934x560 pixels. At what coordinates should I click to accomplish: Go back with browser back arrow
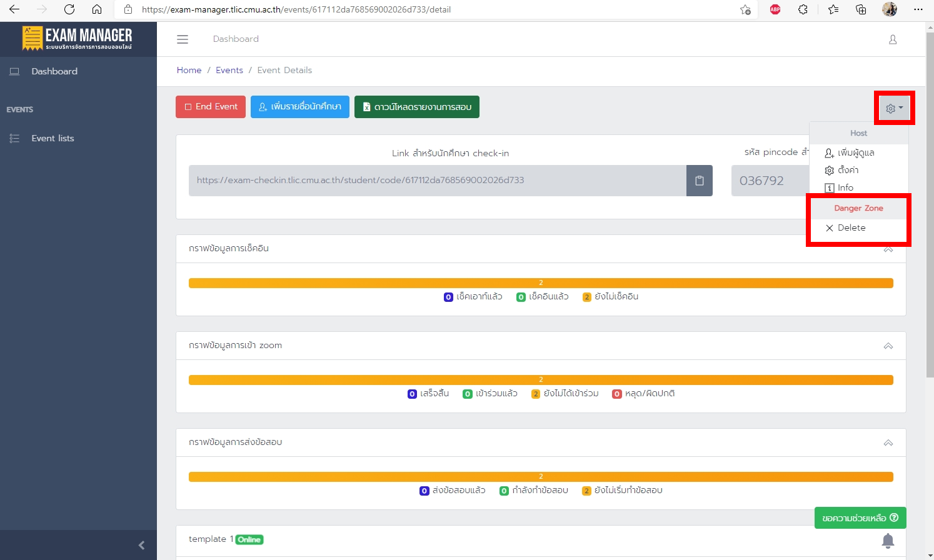(x=14, y=9)
